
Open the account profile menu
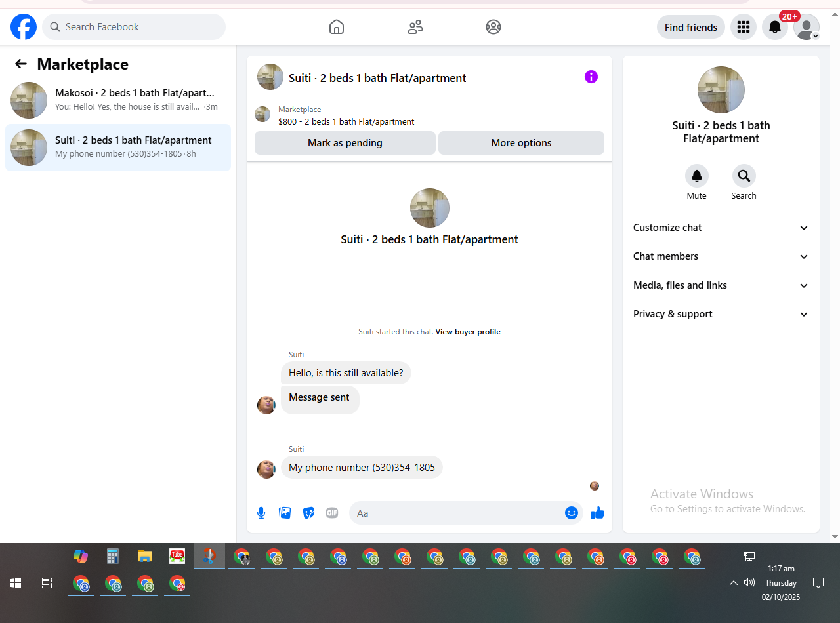point(807,27)
